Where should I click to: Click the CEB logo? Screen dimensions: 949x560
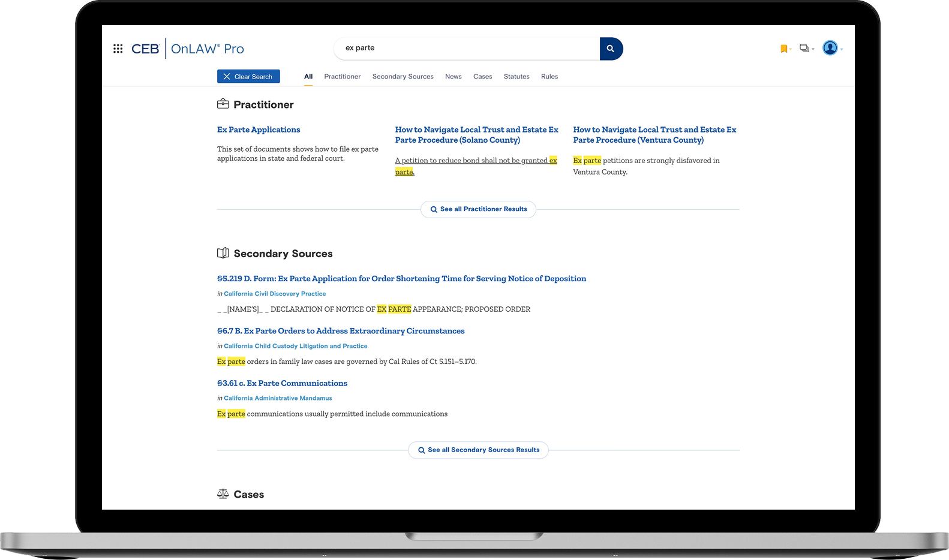pos(145,49)
